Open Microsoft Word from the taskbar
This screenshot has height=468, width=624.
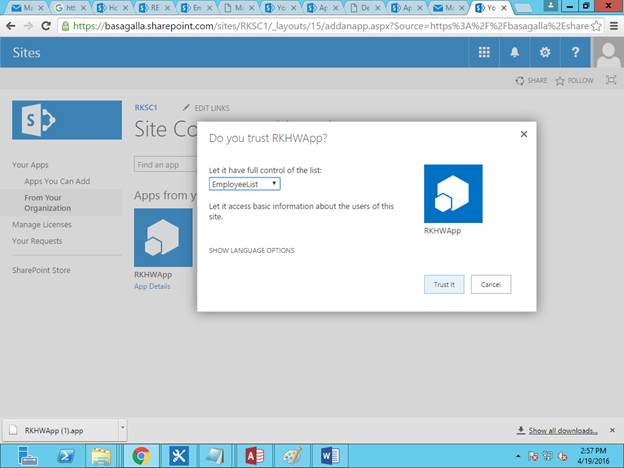330,456
